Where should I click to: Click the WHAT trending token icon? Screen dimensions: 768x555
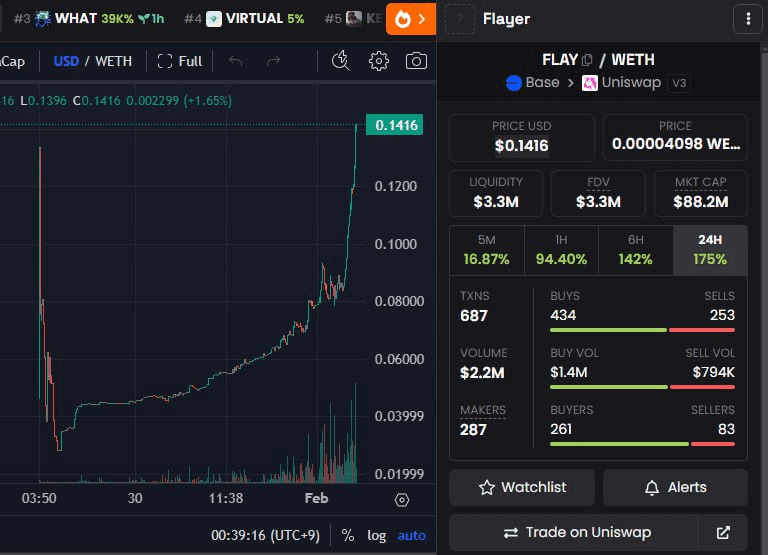click(43, 19)
